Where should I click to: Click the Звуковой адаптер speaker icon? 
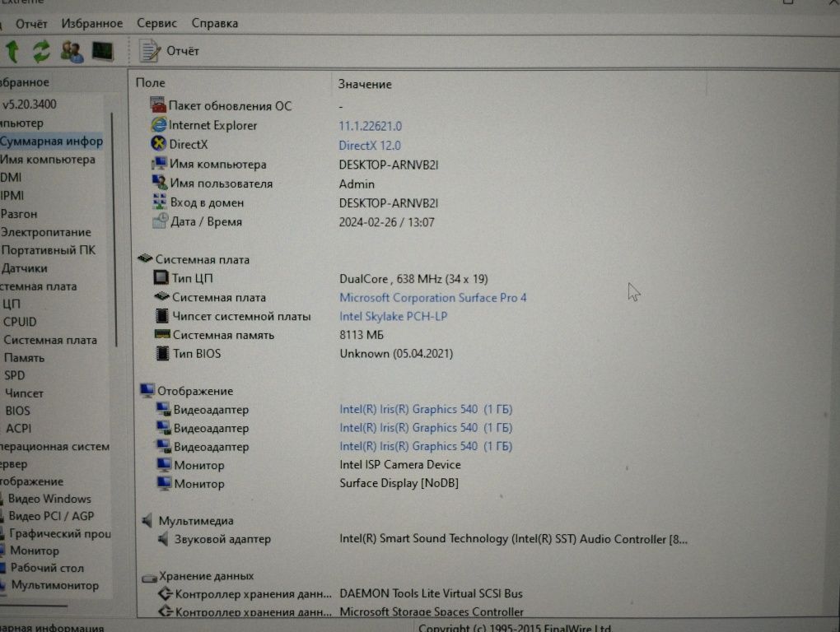coord(163,538)
